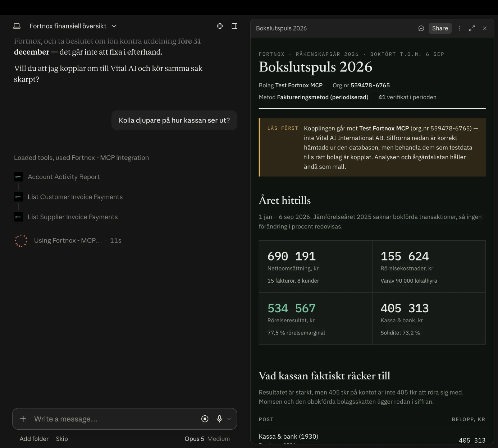Click the microphone dictation icon

coord(219,419)
